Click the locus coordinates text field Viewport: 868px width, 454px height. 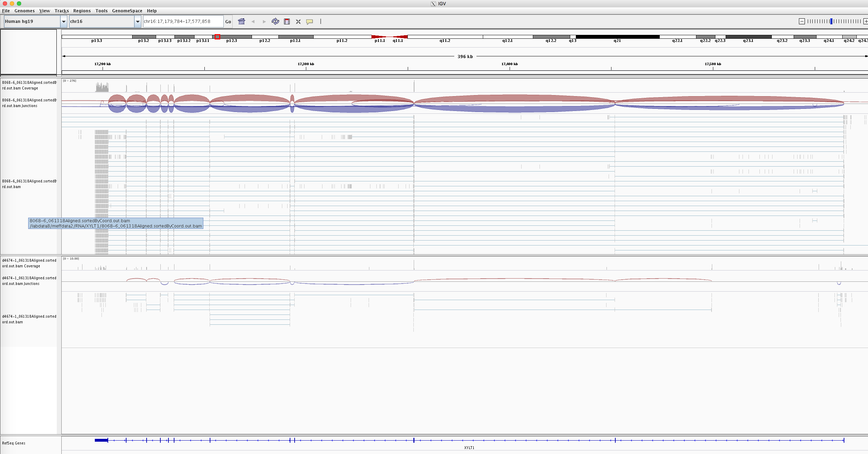(183, 21)
